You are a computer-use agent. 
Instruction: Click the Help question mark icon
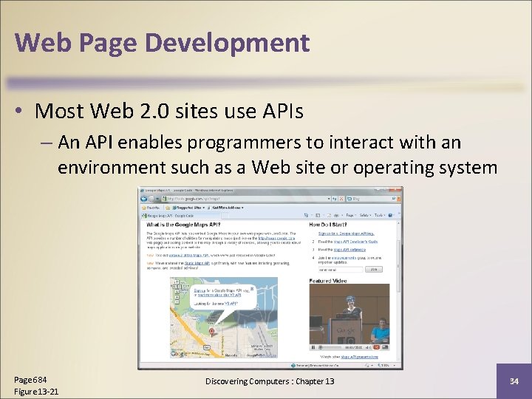coord(390,216)
